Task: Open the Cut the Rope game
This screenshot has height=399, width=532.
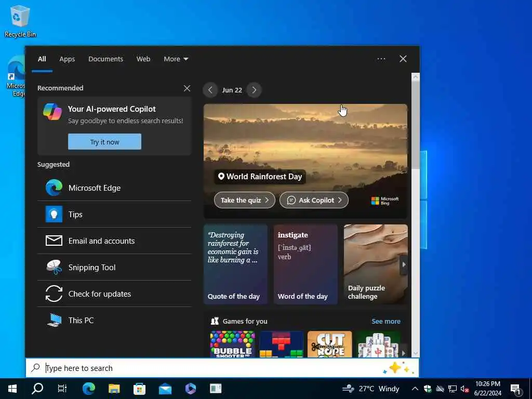Action: (329, 344)
